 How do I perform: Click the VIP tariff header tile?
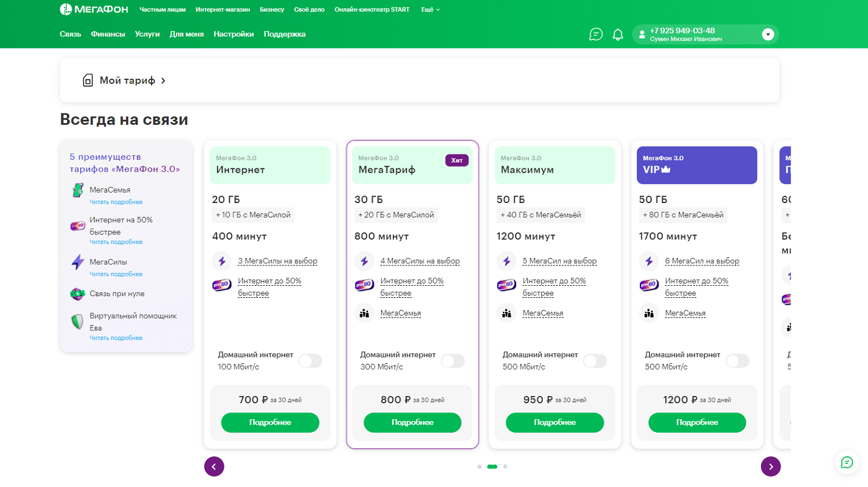coord(697,165)
